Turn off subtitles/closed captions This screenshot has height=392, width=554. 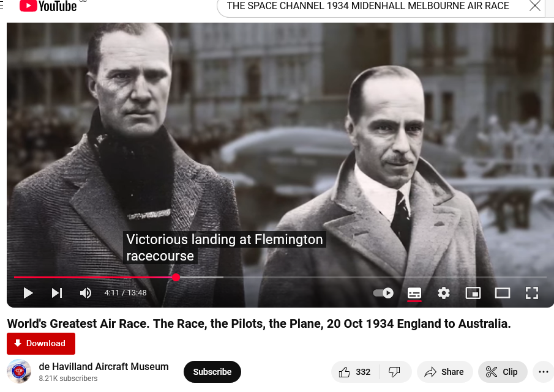coord(414,293)
